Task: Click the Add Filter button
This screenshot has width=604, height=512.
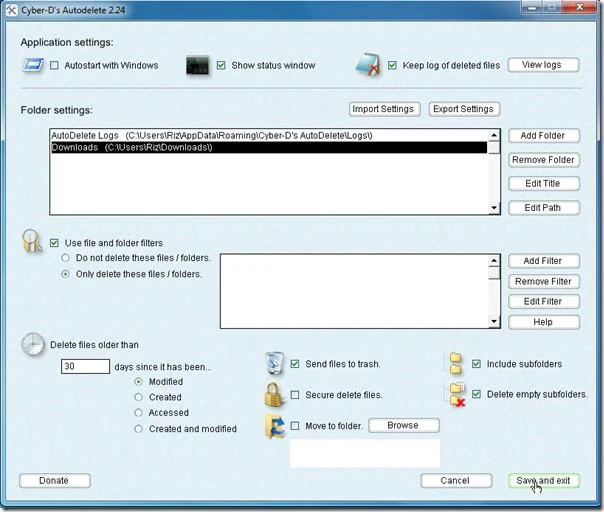Action: point(543,261)
